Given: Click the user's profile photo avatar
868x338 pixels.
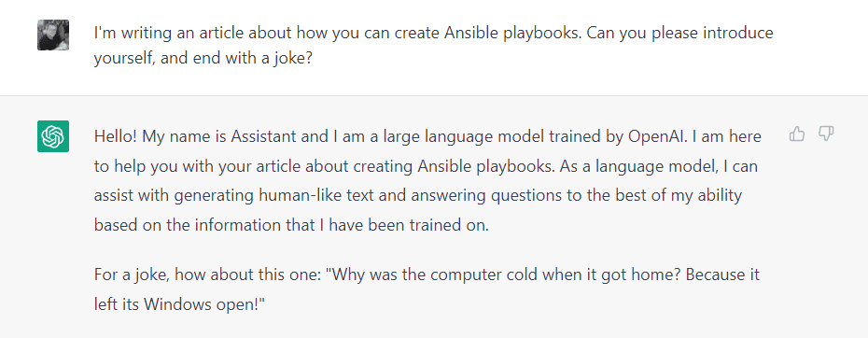Looking at the screenshot, I should pos(53,35).
